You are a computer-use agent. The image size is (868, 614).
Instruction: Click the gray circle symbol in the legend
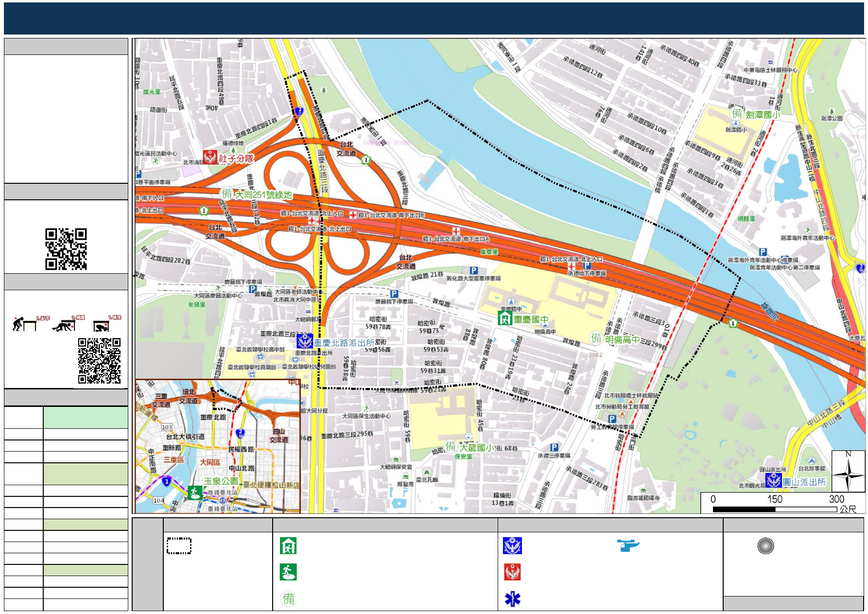765,546
